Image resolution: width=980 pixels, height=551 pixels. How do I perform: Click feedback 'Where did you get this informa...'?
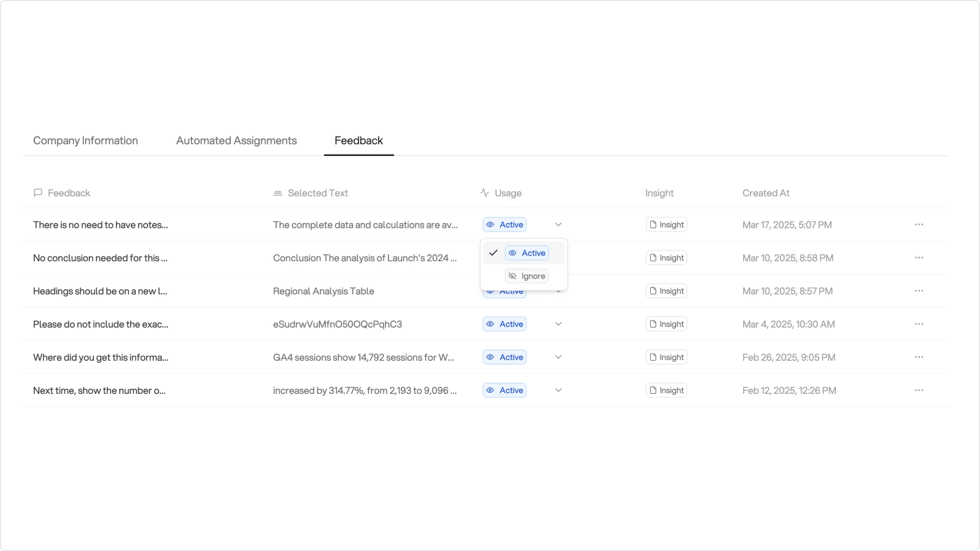click(101, 357)
